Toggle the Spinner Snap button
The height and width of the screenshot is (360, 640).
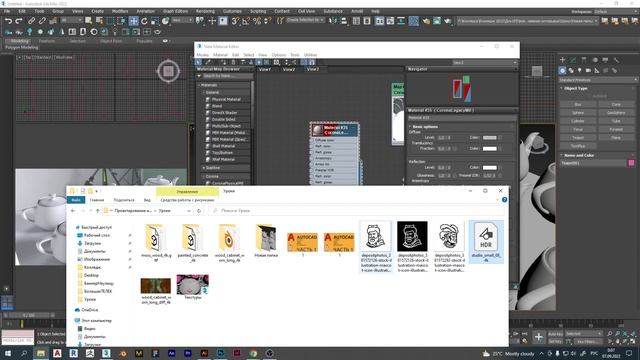pos(267,21)
